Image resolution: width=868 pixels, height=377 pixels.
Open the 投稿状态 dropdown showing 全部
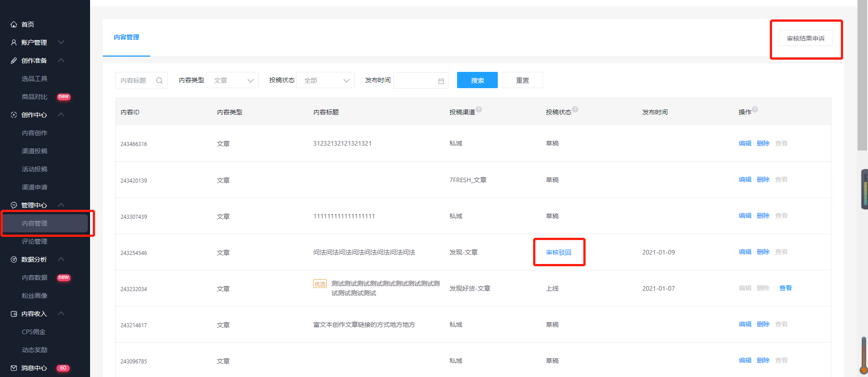325,80
